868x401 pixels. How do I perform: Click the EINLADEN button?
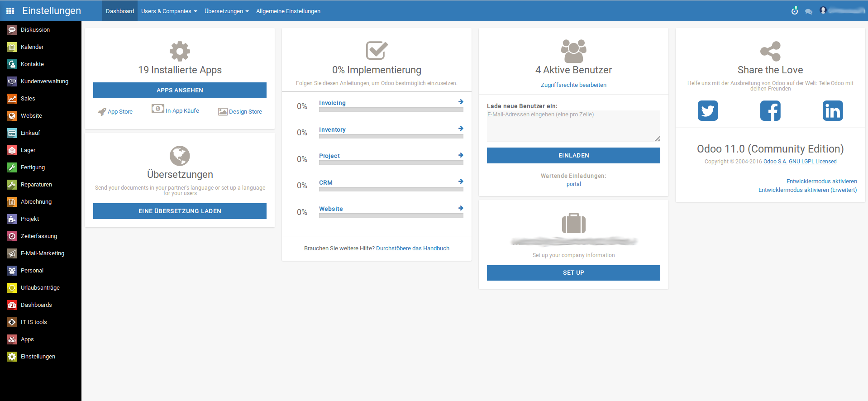coord(573,155)
